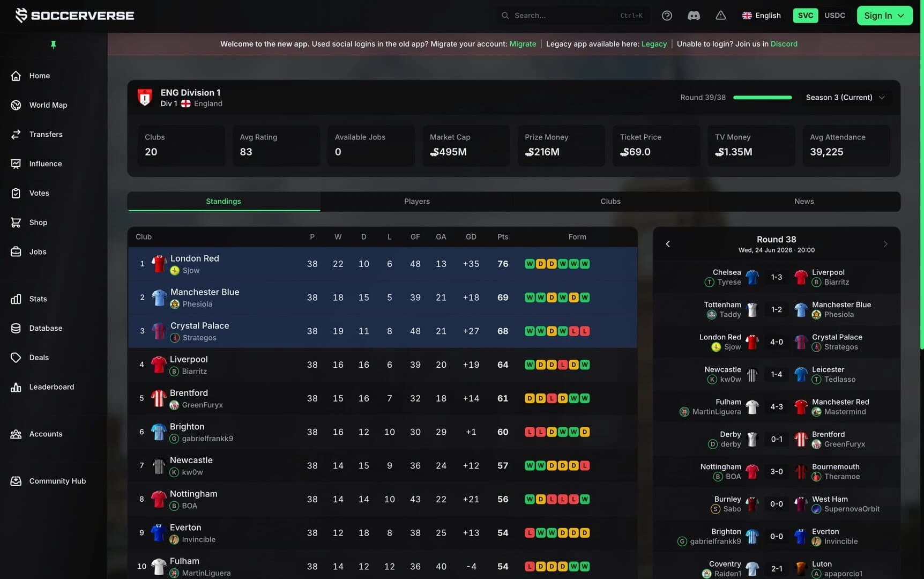The height and width of the screenshot is (579, 924).
Task: Click the Stats bar chart icon
Action: coord(16,299)
